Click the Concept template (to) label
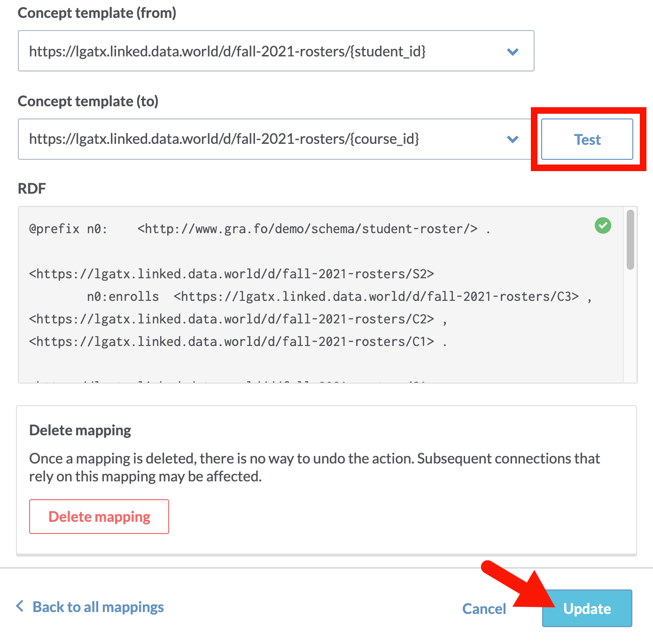The height and width of the screenshot is (644, 653). tap(88, 102)
